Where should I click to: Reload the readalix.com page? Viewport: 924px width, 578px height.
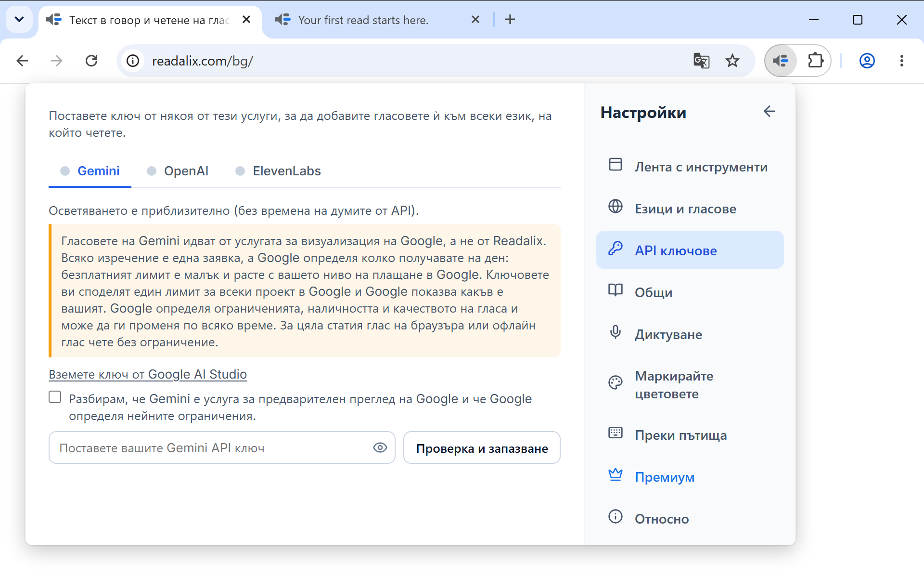tap(91, 61)
